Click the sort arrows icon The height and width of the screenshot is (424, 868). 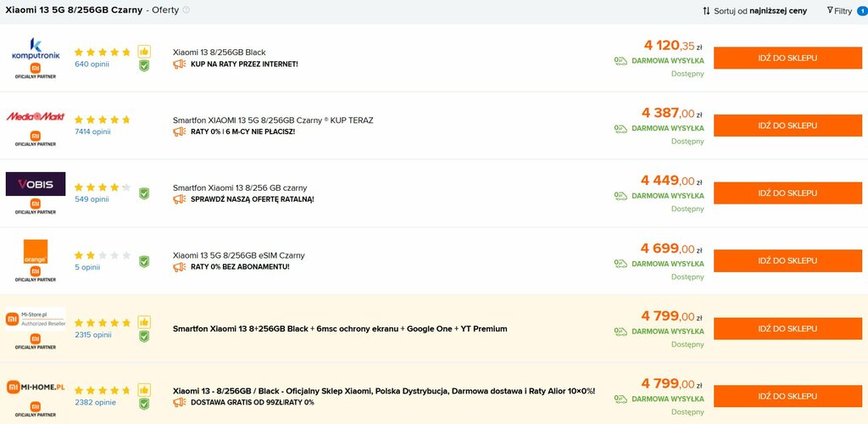click(x=706, y=10)
